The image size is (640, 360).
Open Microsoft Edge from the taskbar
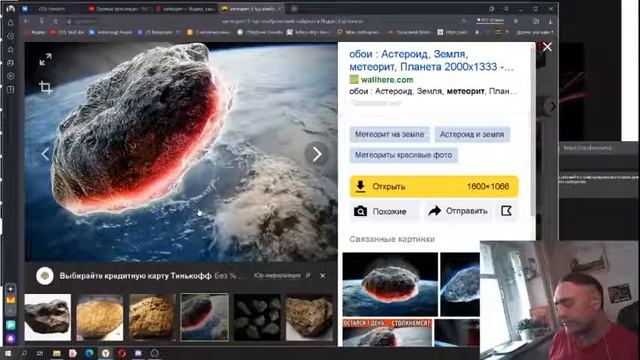coord(89,353)
